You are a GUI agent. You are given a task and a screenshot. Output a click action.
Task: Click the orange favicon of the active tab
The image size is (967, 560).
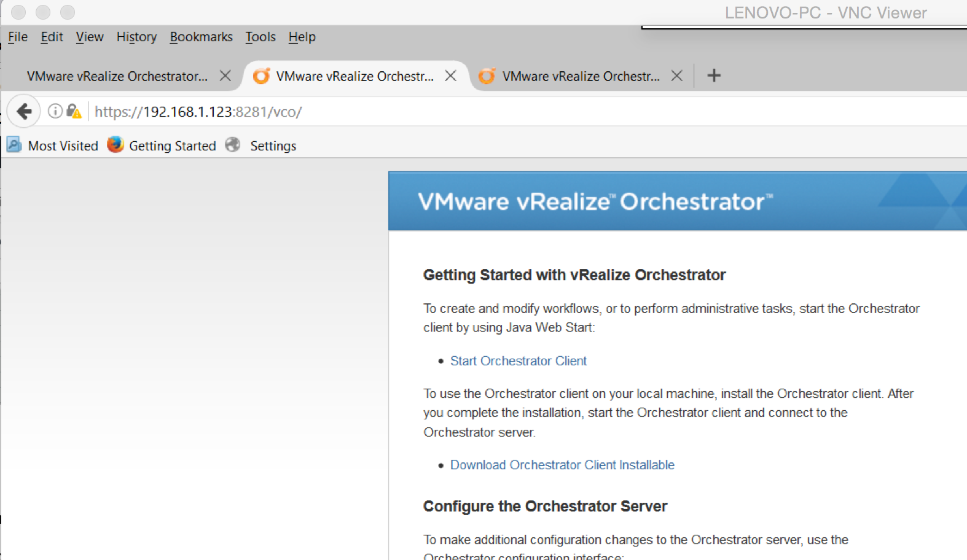[x=262, y=76]
